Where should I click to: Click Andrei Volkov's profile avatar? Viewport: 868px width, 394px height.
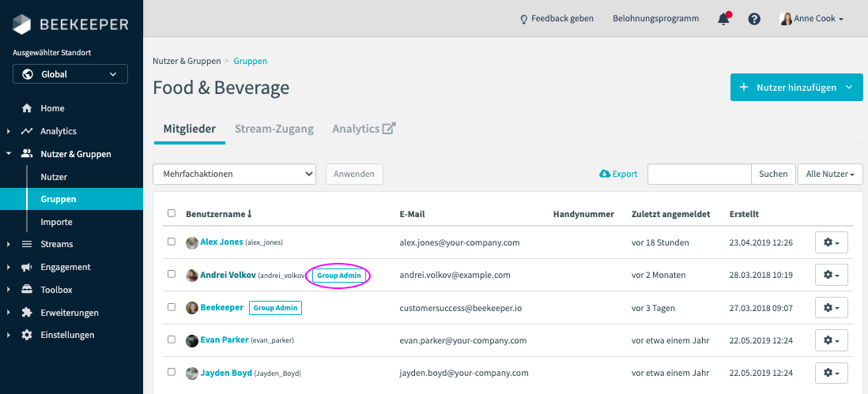tap(192, 276)
